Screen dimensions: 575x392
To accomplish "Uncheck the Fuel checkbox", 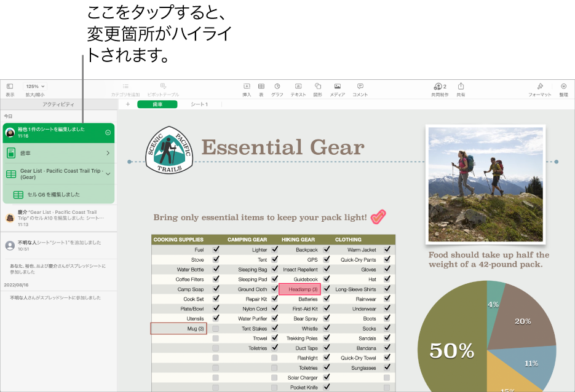I will tap(216, 249).
